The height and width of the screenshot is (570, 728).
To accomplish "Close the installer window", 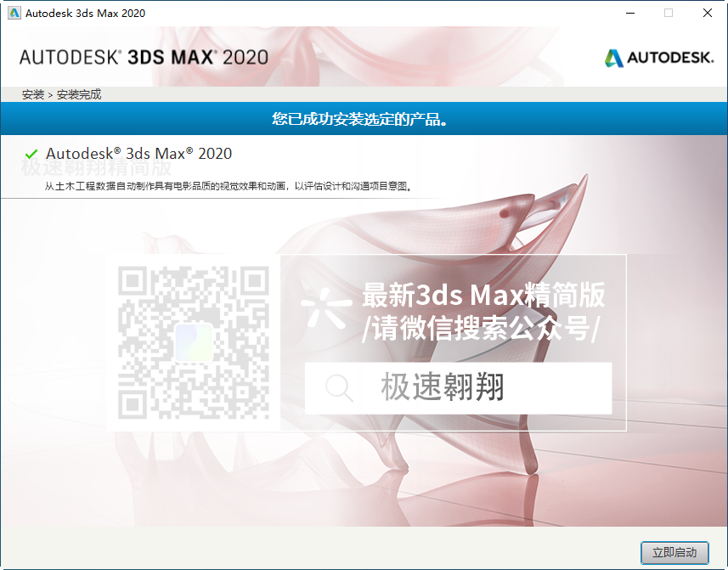I will (x=707, y=13).
